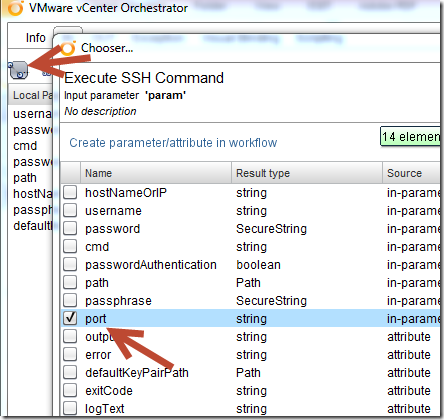Check the username row checkbox

(70, 211)
